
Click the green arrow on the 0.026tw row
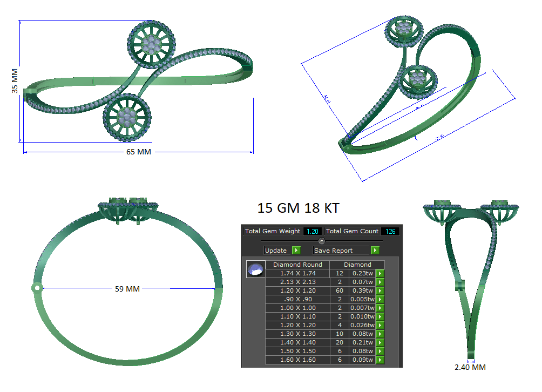(x=380, y=326)
